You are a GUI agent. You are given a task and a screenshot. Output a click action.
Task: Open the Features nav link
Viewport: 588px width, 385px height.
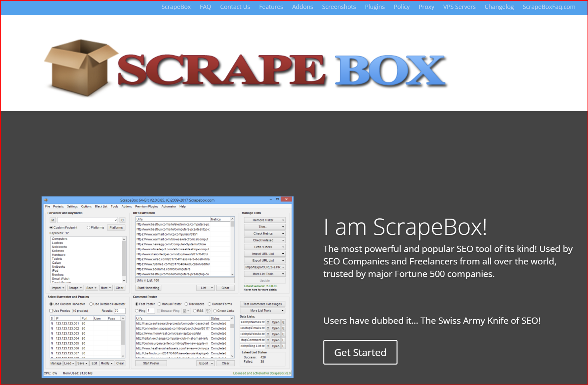coord(271,7)
